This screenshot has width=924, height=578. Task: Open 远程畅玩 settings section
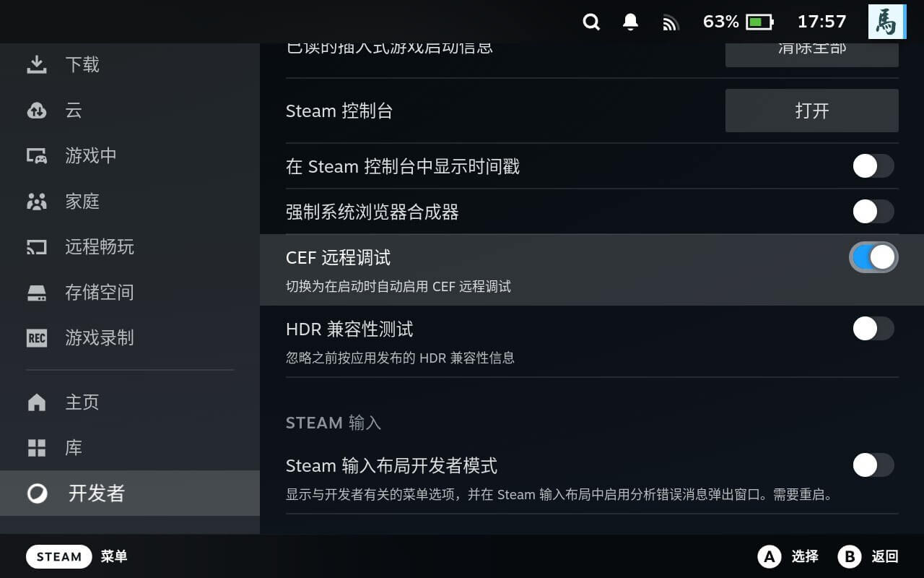[x=100, y=247]
